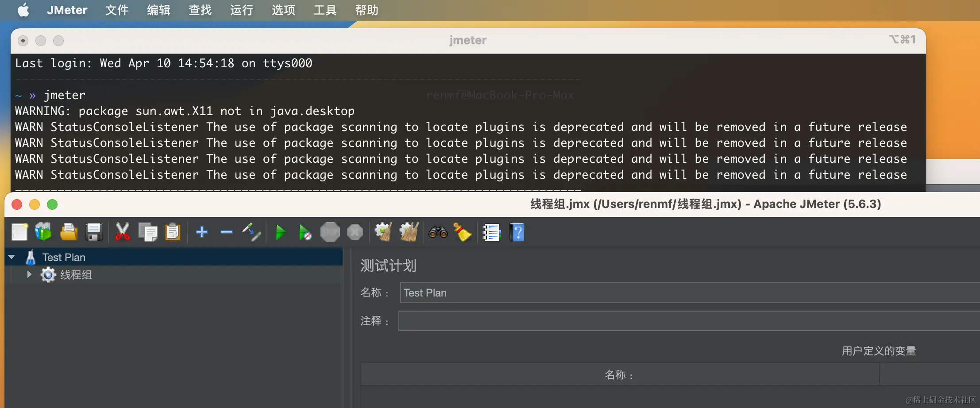Click the jmeter terminal window title
Screen dimensions: 980x408
click(x=468, y=40)
